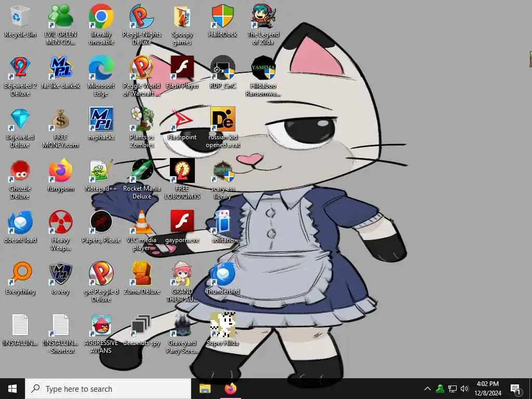Click the gayporn.exe Flash icon
The height and width of the screenshot is (399, 532).
coord(182,221)
